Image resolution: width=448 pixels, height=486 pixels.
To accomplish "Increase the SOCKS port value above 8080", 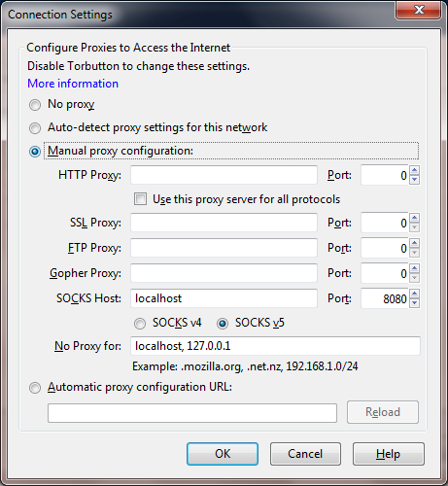I will (x=415, y=294).
